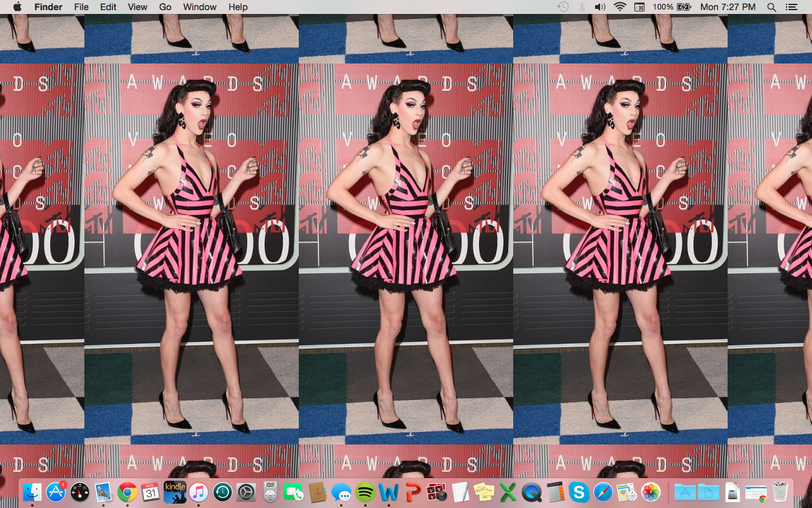Open the Kindle app in dock
The height and width of the screenshot is (508, 812).
point(175,492)
